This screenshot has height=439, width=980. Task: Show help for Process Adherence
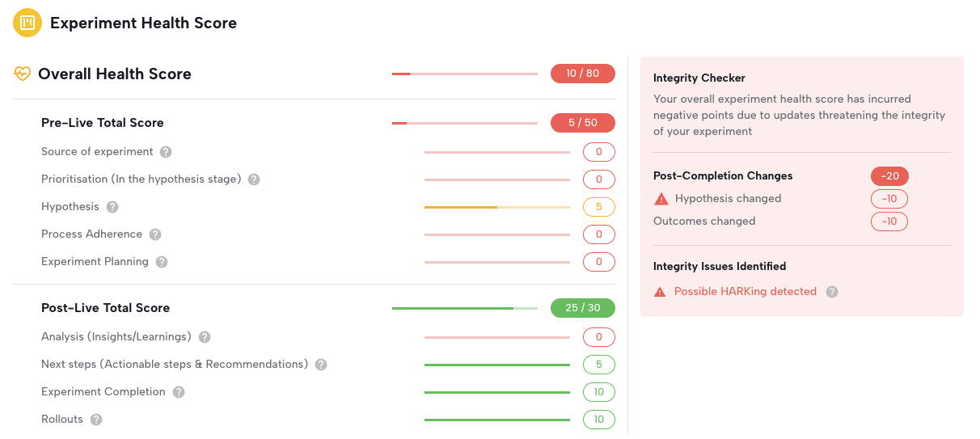tap(155, 234)
